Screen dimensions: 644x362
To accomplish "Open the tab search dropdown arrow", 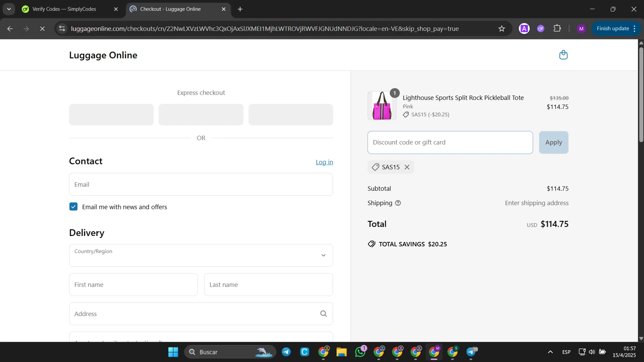I will 9,9.
